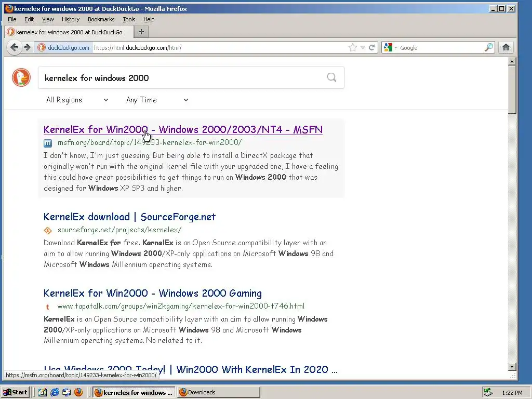Open the Tools menu
Screen dimensions: 532x399
click(129, 19)
